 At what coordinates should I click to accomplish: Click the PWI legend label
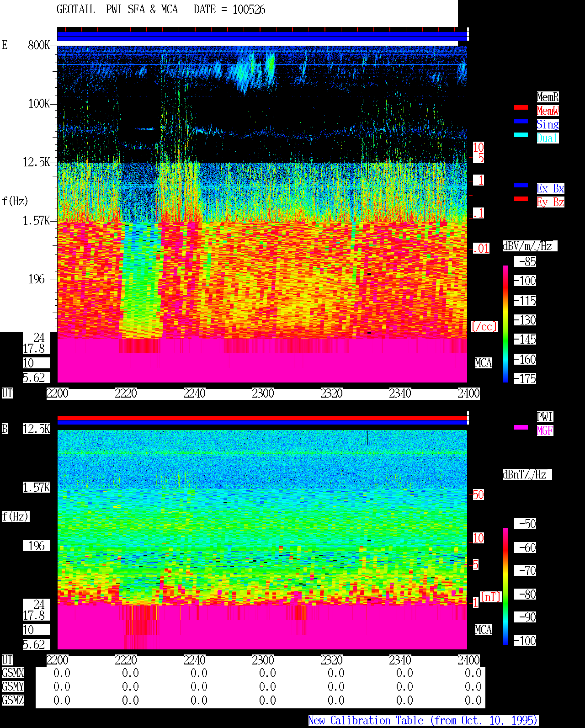point(545,417)
